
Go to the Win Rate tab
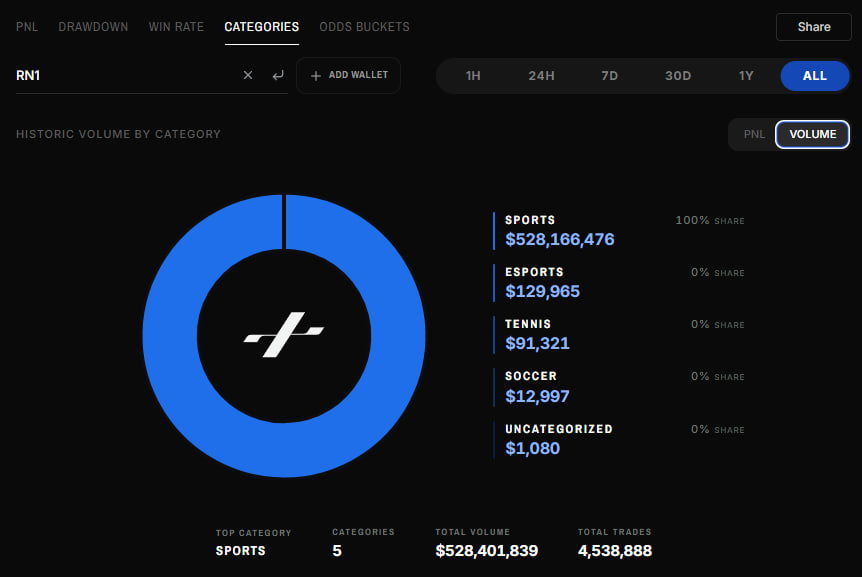[x=176, y=27]
